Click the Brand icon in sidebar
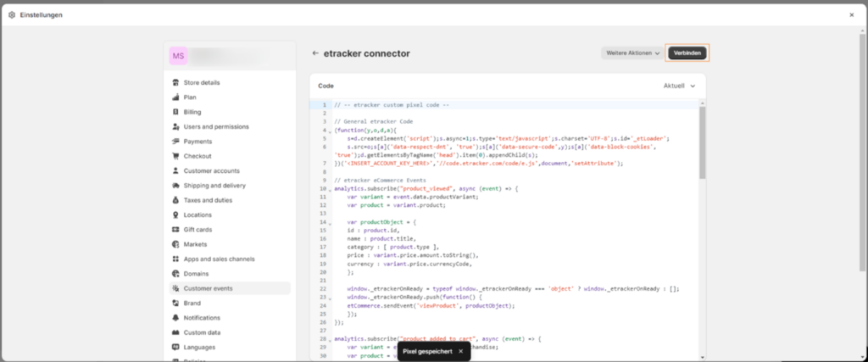 [x=175, y=303]
